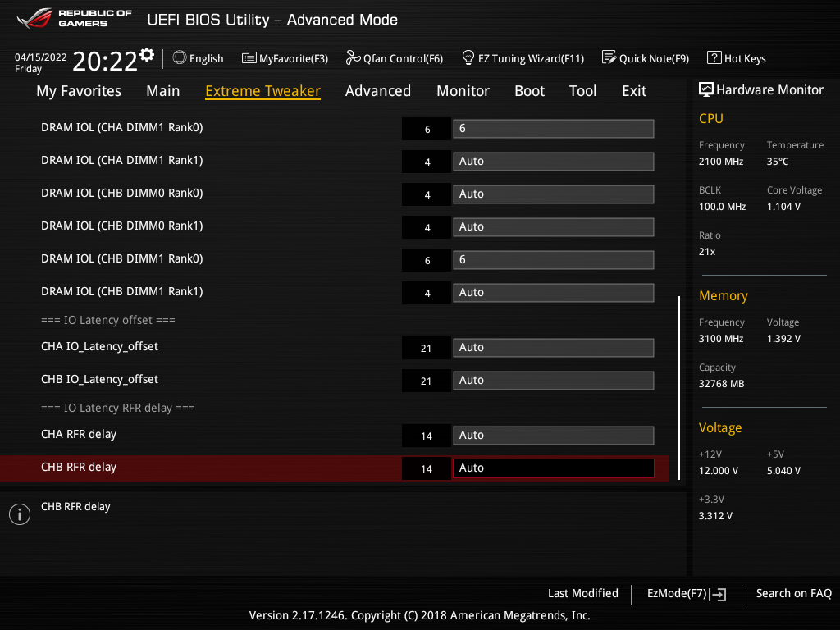Edit DRAM IOL CHB DIMM0 Rank0 field
Image resolution: width=840 pixels, height=630 pixels.
click(x=554, y=194)
